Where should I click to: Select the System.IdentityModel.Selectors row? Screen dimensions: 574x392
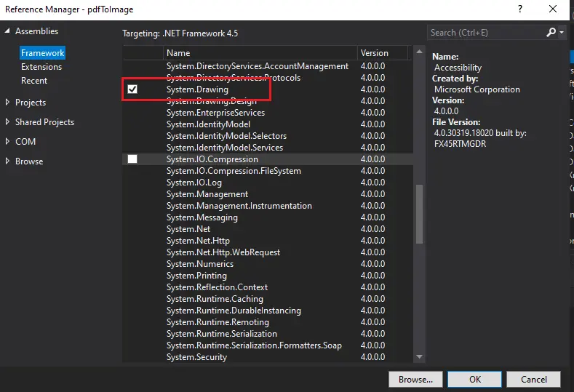pyautogui.click(x=268, y=136)
